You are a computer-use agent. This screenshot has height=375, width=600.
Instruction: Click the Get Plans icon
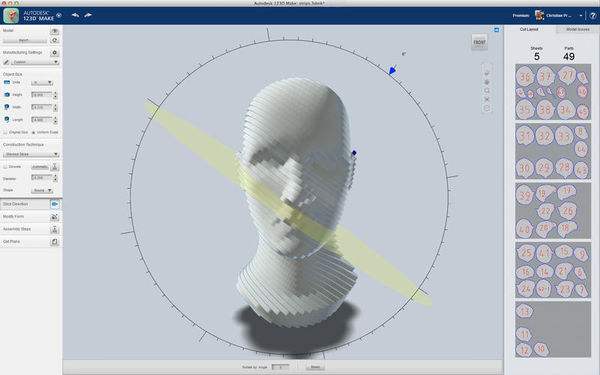click(54, 242)
